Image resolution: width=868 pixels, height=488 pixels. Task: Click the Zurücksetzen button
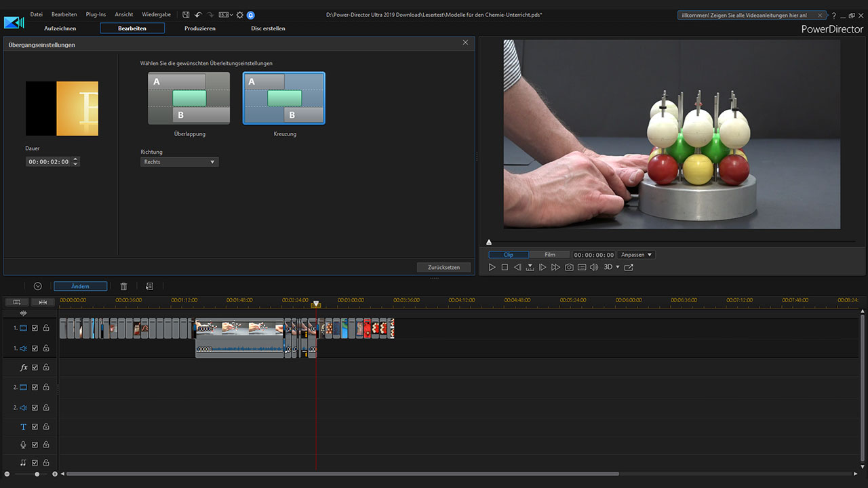pos(443,267)
